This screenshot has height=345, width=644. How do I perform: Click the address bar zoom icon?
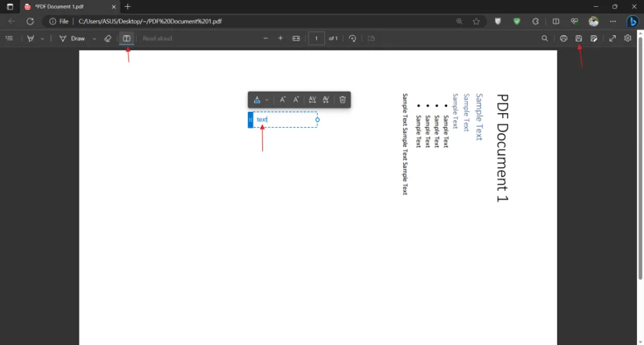[x=459, y=21]
